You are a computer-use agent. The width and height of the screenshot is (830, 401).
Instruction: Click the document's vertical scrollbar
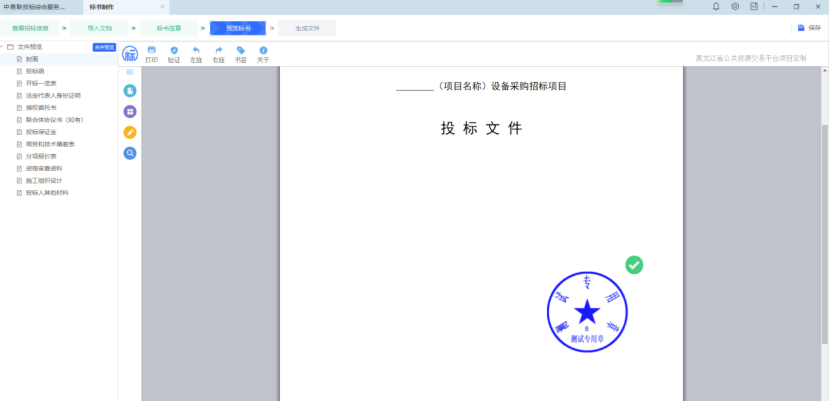tap(824, 200)
